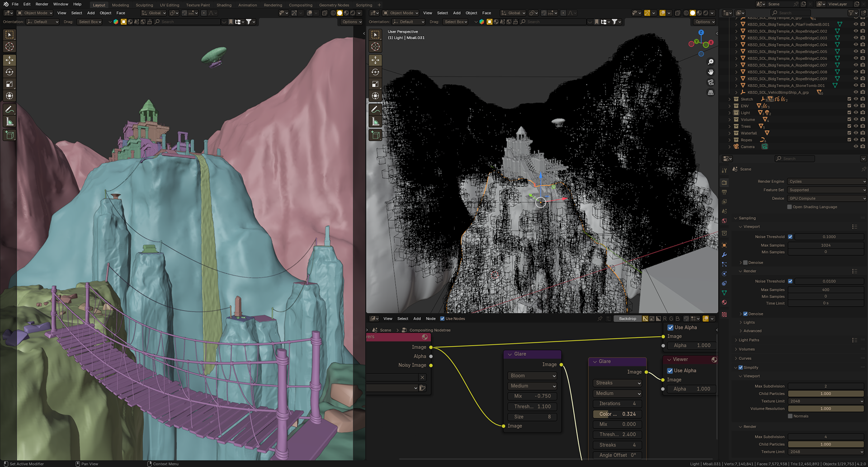Screen dimensions: 868x467
Task: Open the Object properties tab
Action: [724, 245]
